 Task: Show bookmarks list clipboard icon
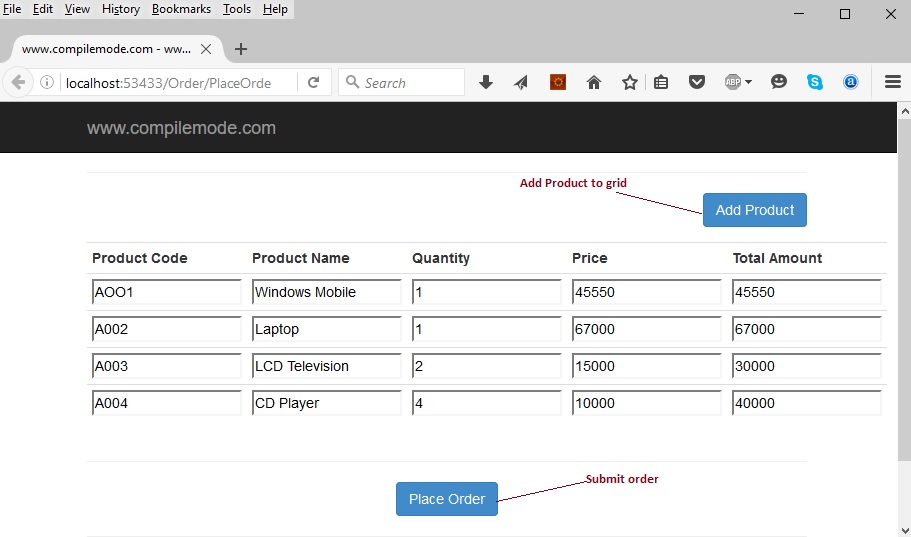(661, 83)
